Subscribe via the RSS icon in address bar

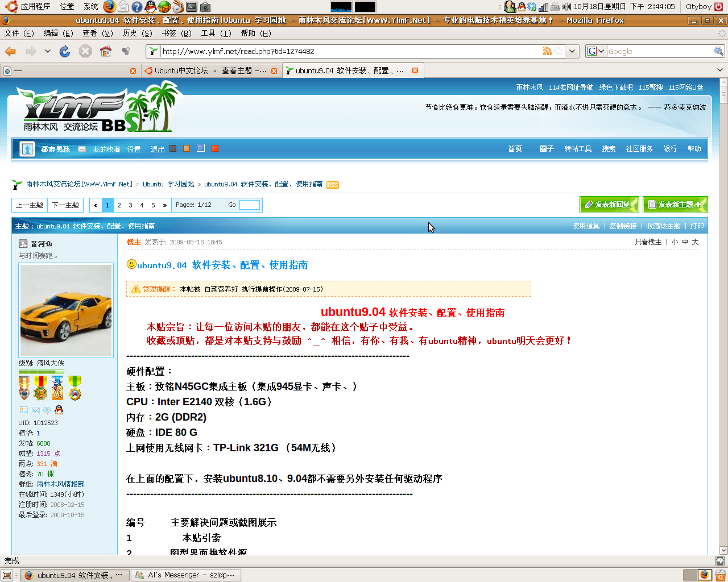547,51
